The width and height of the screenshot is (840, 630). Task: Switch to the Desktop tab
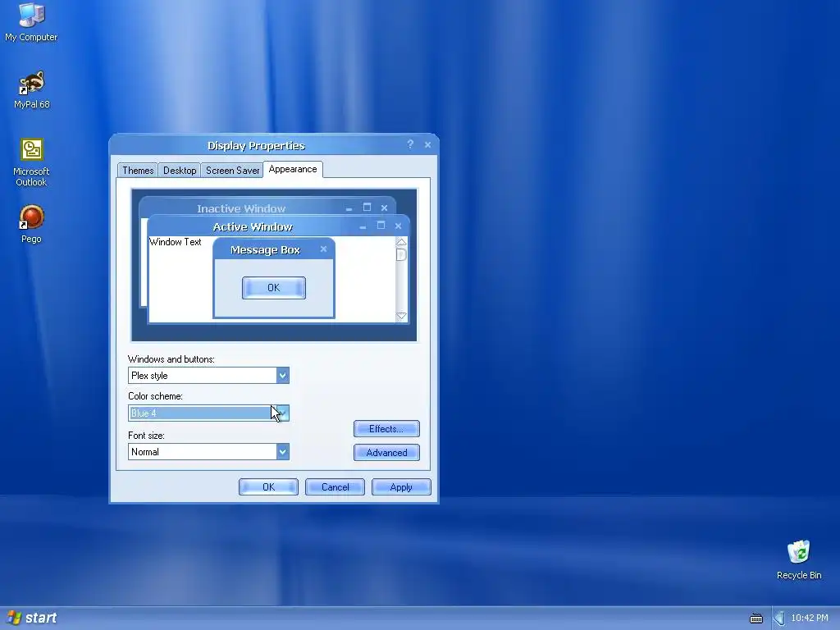click(180, 171)
